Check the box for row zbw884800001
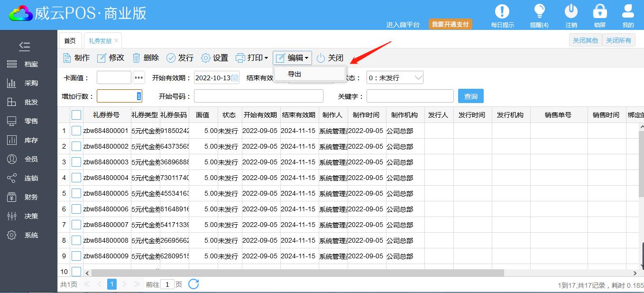The height and width of the screenshot is (293, 644). click(x=76, y=131)
